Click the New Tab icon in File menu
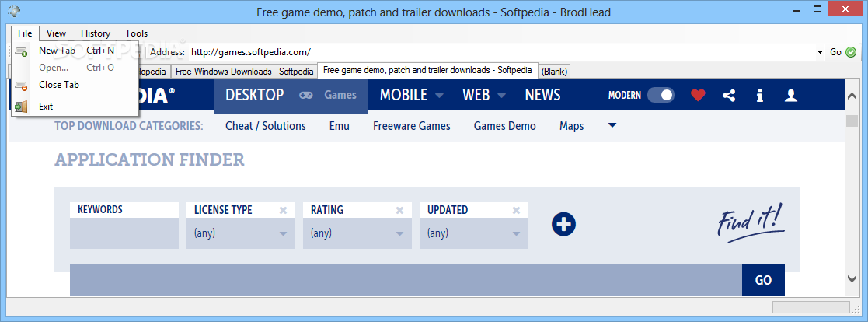Screen dimensions: 868x322 coord(22,51)
